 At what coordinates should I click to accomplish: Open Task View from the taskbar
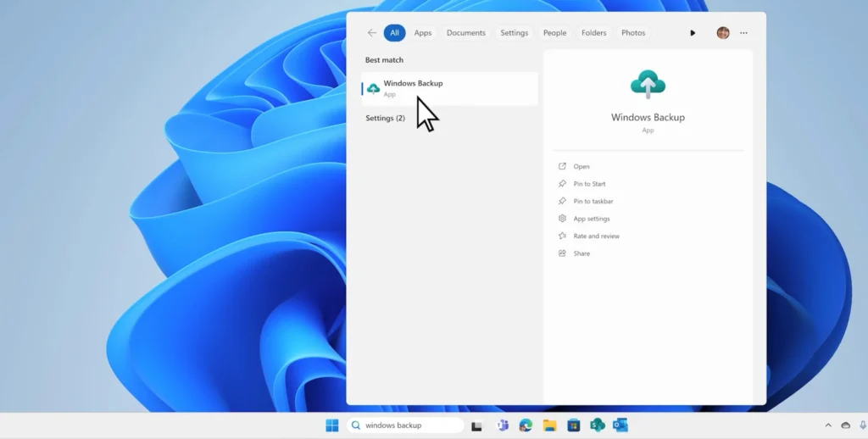click(476, 425)
